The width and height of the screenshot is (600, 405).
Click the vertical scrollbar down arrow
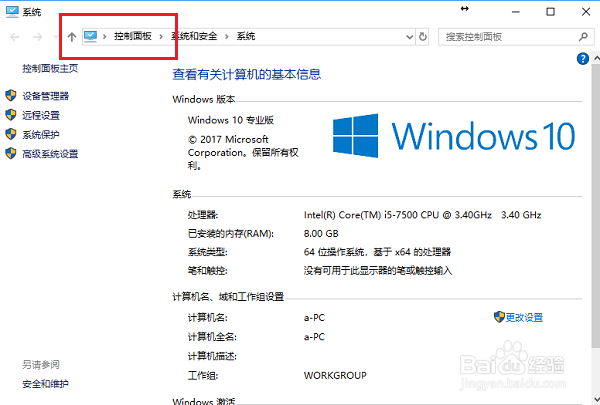coord(596,398)
